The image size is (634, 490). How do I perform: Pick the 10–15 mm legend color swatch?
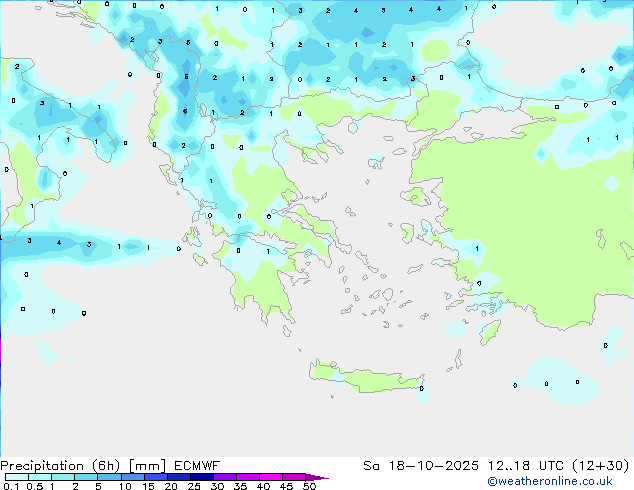132,477
